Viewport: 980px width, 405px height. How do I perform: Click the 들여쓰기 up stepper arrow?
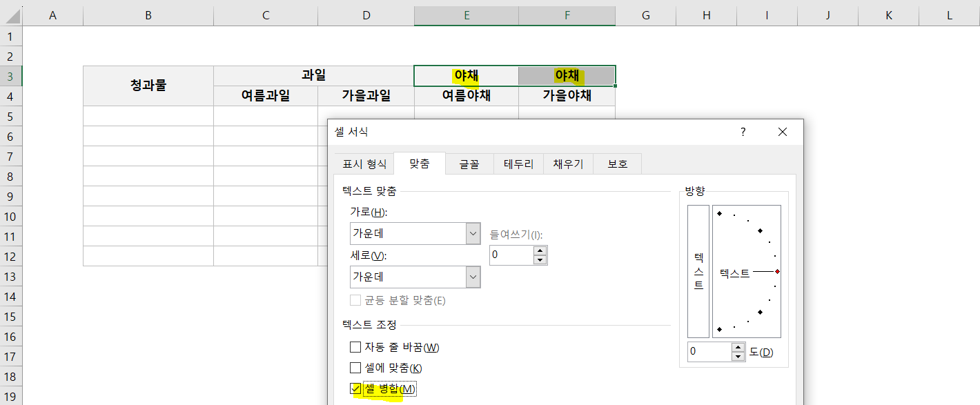(540, 251)
